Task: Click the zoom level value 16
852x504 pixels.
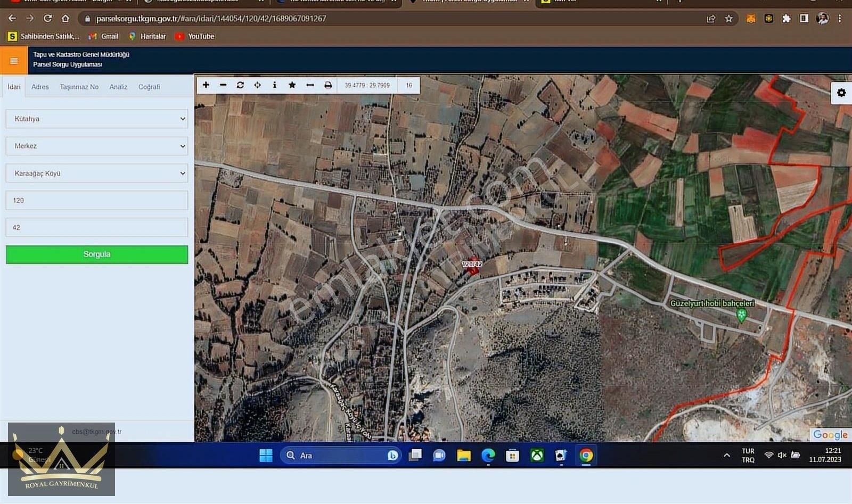Action: click(409, 85)
